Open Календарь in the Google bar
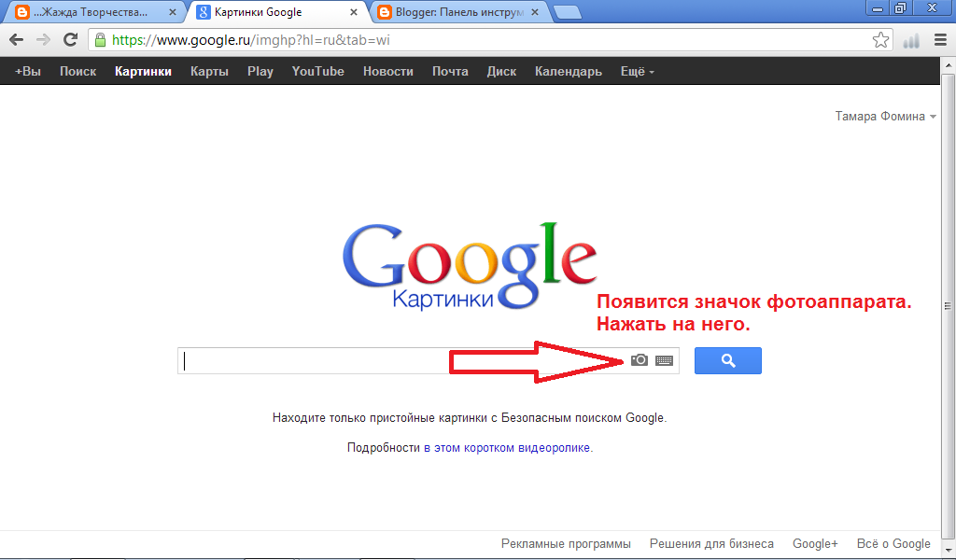956x560 pixels. [x=569, y=71]
